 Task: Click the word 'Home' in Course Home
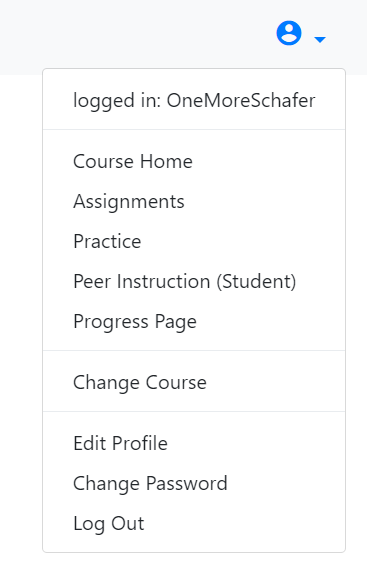166,162
